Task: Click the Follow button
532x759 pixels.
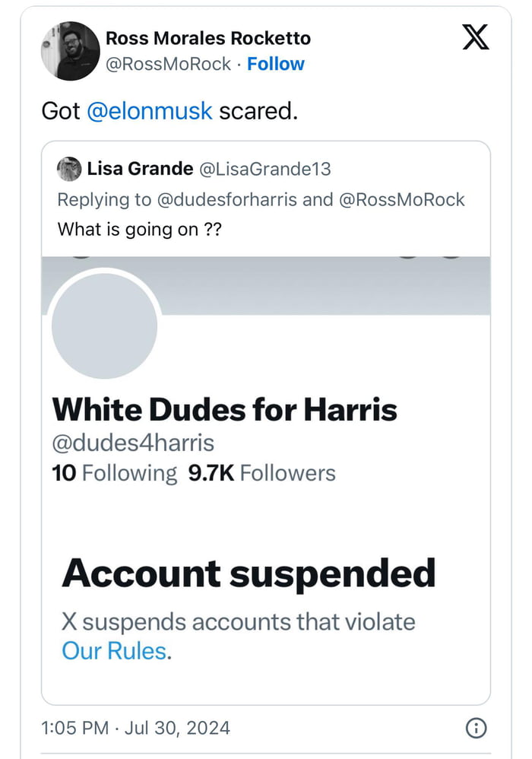Action: (x=276, y=64)
